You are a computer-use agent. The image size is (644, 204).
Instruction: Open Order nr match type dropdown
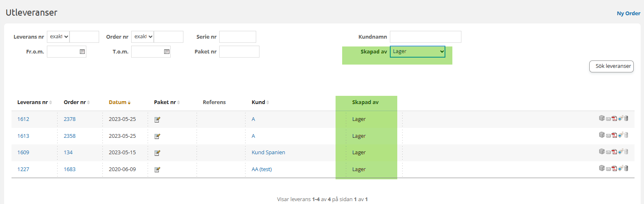point(143,37)
